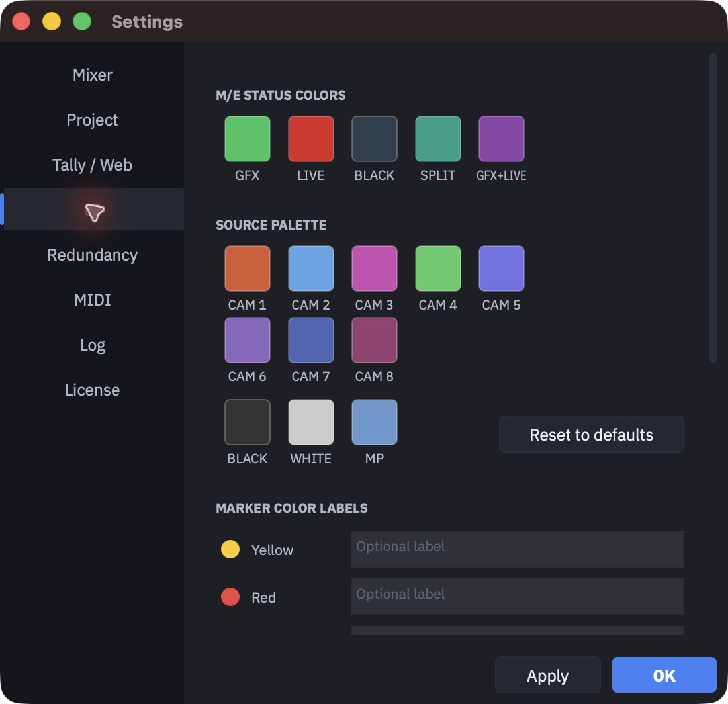Open the CAM 5 color swatch
Viewport: 728px width, 704px height.
[x=502, y=268]
